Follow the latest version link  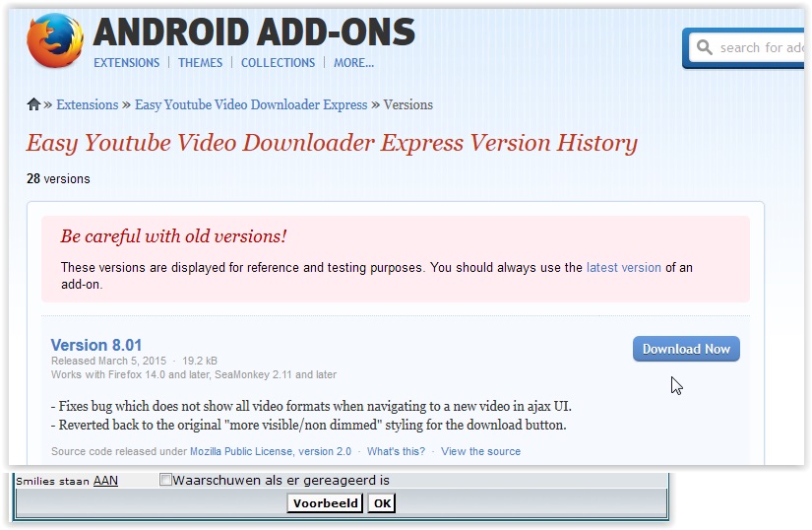tap(623, 267)
